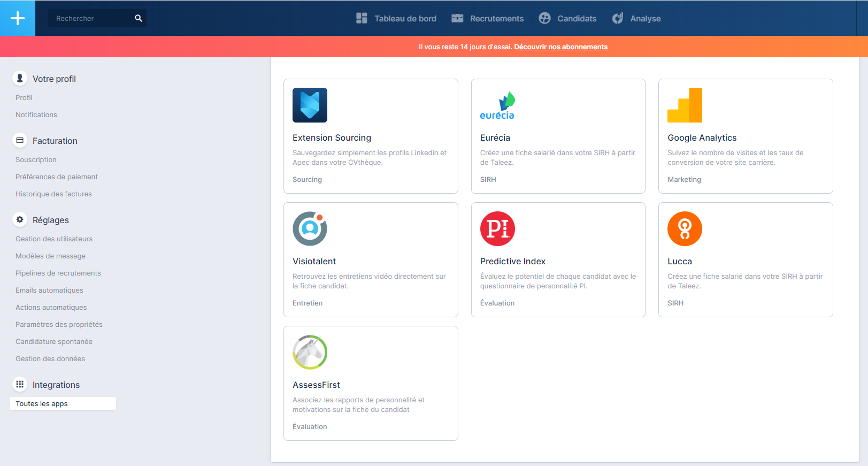Open Gestion des utilisateurs
868x466 pixels.
(x=54, y=239)
